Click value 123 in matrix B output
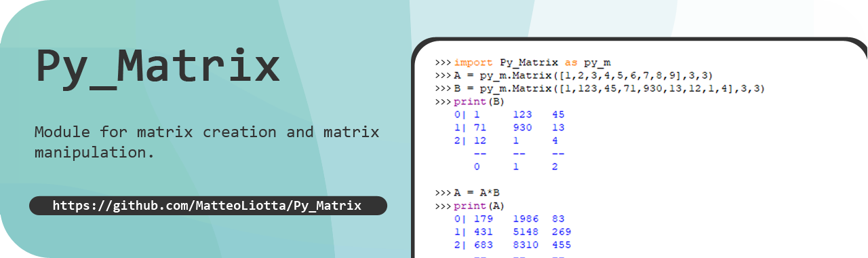 click(522, 115)
